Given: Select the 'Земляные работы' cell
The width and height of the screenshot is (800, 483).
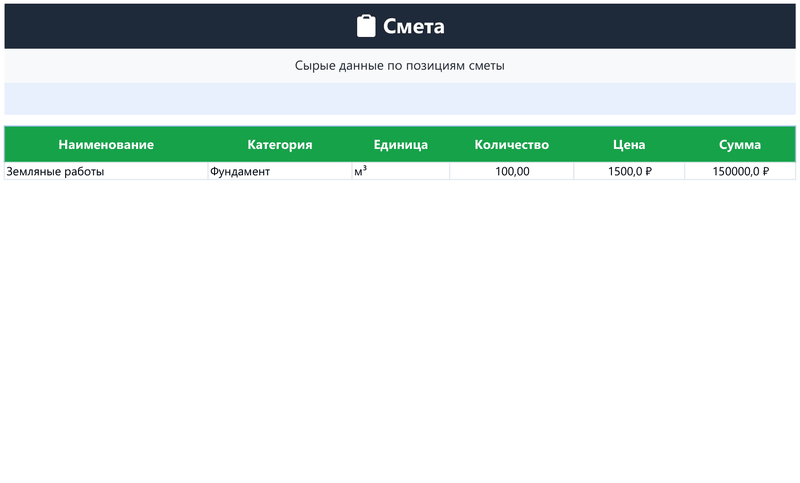Looking at the screenshot, I should click(x=106, y=171).
